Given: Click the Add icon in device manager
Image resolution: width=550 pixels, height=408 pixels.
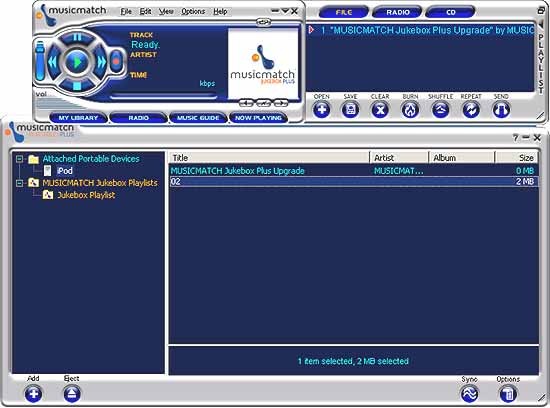Looking at the screenshot, I should click(33, 394).
